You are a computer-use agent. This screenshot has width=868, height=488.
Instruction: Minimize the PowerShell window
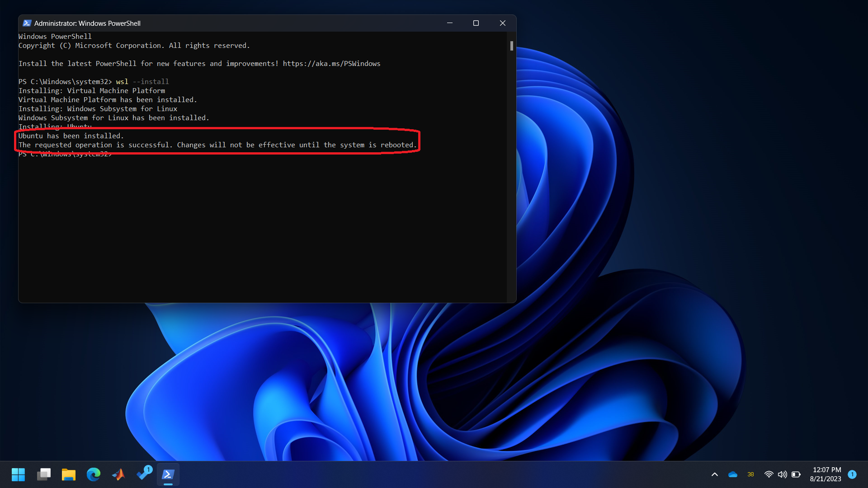point(450,23)
